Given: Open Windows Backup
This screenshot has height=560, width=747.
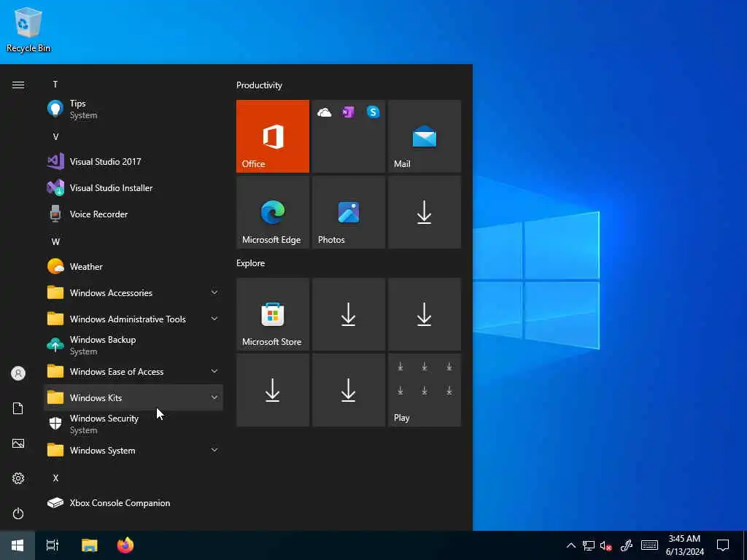Looking at the screenshot, I should 133,345.
